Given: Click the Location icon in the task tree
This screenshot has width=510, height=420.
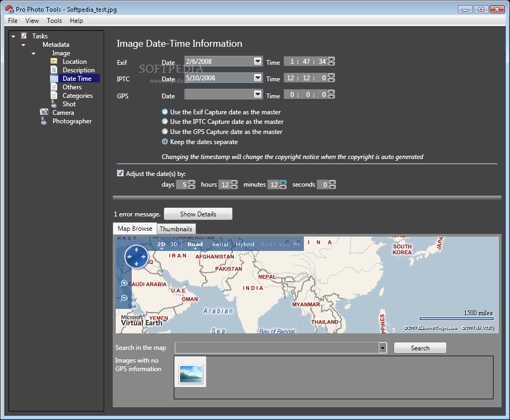Looking at the screenshot, I should (54, 62).
